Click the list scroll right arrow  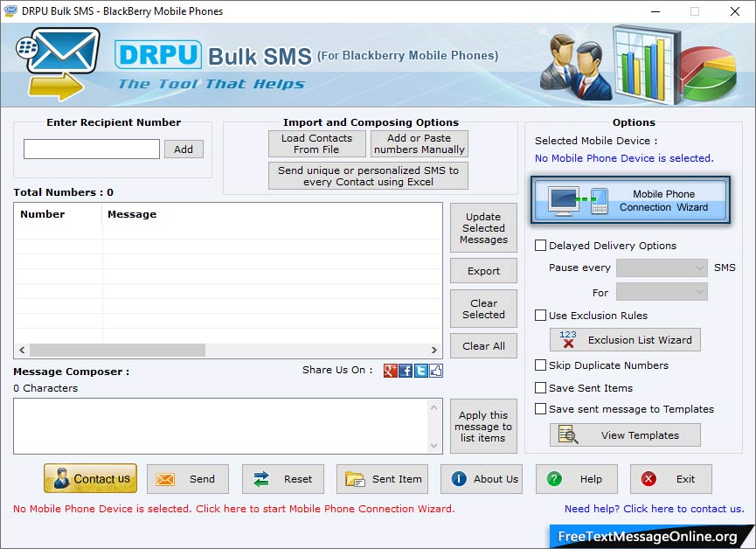(x=433, y=350)
